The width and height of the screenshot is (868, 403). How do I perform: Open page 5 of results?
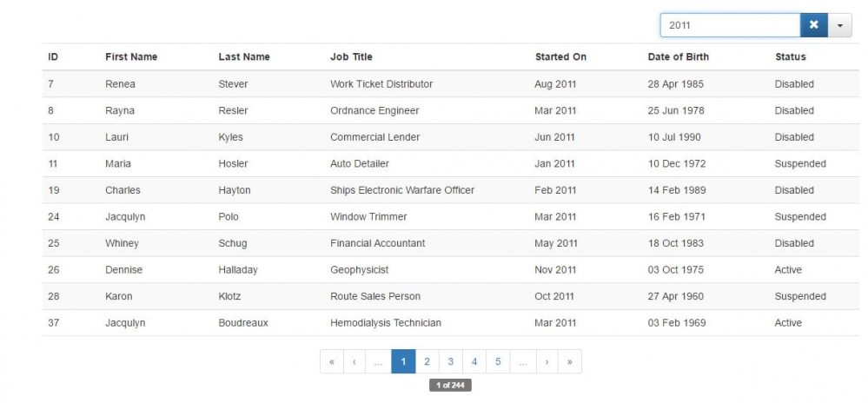click(498, 361)
